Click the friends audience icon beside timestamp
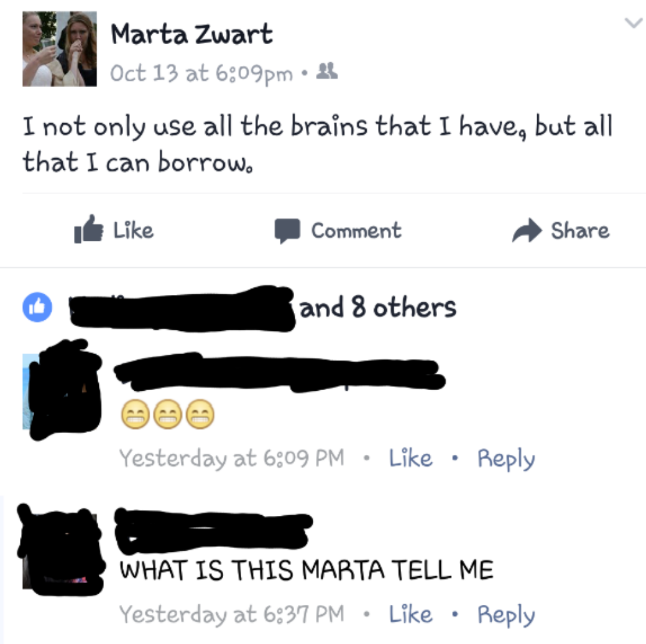Screen dimensions: 646x644 (326, 71)
